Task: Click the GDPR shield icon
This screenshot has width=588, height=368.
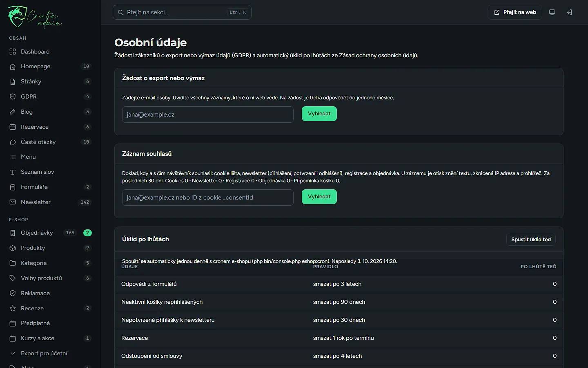Action: tap(13, 97)
